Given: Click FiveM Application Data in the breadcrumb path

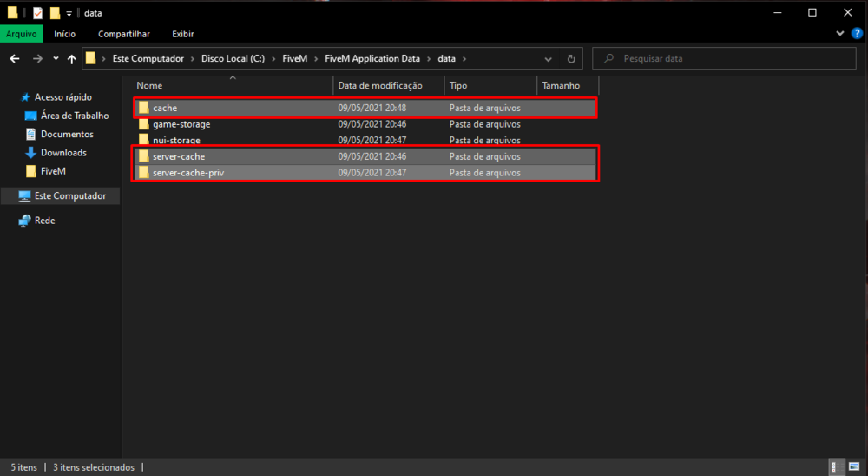Looking at the screenshot, I should (x=372, y=59).
